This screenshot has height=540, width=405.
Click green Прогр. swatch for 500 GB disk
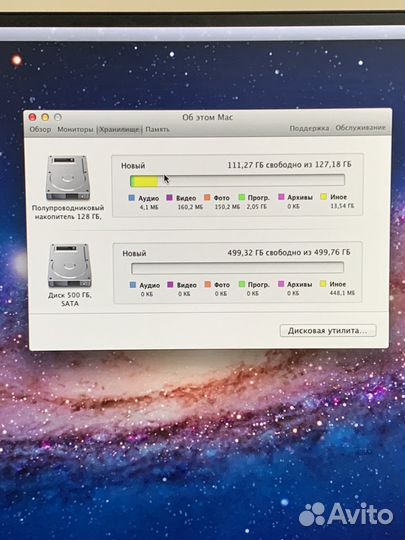pyautogui.click(x=242, y=284)
